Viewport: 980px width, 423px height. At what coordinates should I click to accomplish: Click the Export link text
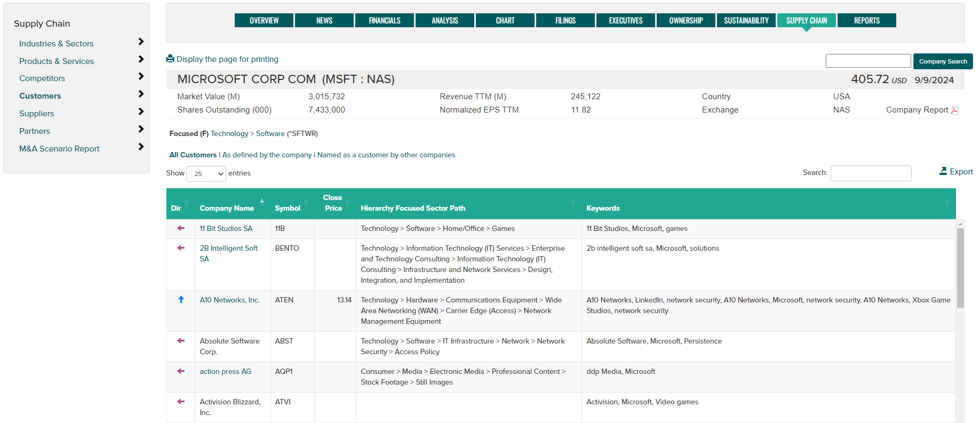pos(961,172)
